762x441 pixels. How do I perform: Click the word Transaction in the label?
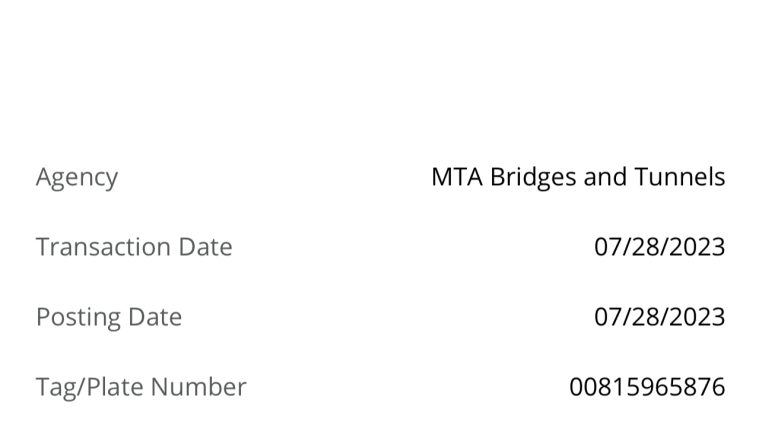[103, 247]
